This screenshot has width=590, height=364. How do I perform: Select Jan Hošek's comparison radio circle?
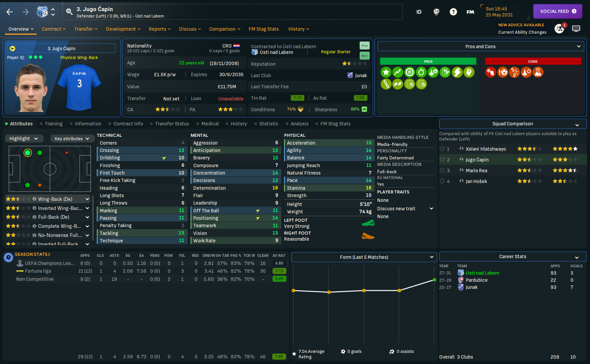click(x=442, y=181)
